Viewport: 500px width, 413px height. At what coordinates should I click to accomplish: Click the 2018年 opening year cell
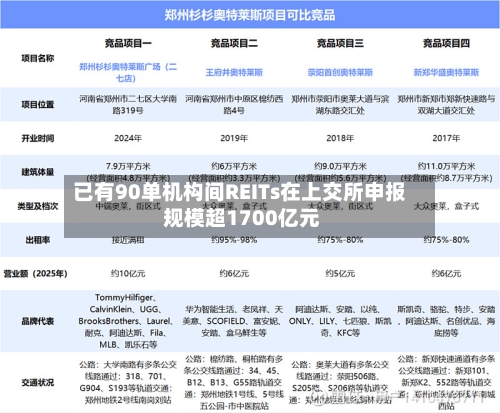(340, 138)
